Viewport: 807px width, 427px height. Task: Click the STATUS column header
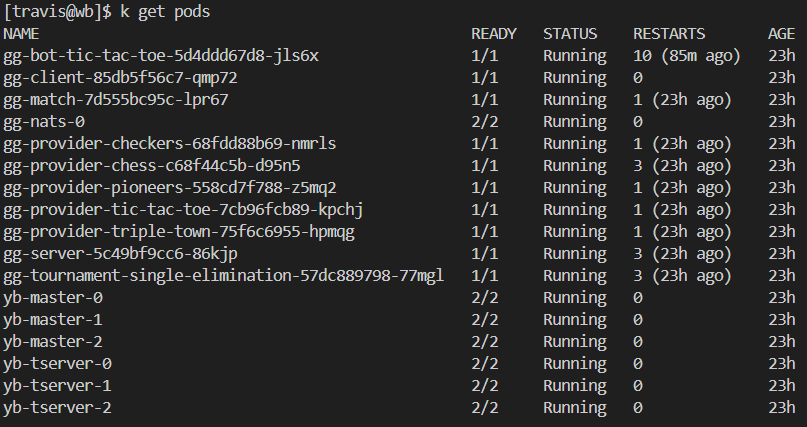[570, 33]
